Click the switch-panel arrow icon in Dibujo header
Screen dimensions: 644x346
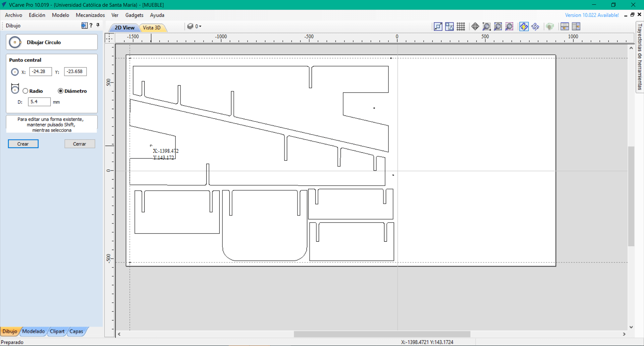pyautogui.click(x=84, y=26)
